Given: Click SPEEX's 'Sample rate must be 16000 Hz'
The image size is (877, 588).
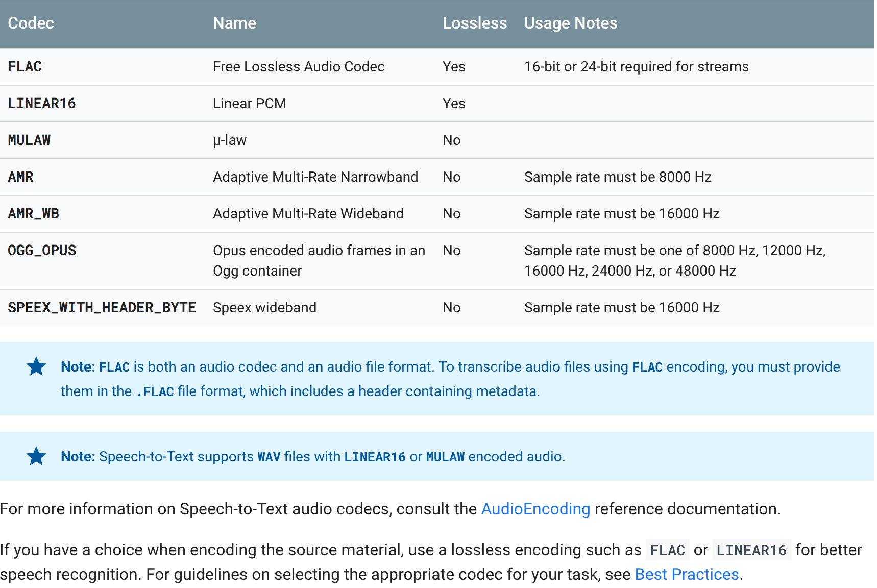Looking at the screenshot, I should click(622, 308).
